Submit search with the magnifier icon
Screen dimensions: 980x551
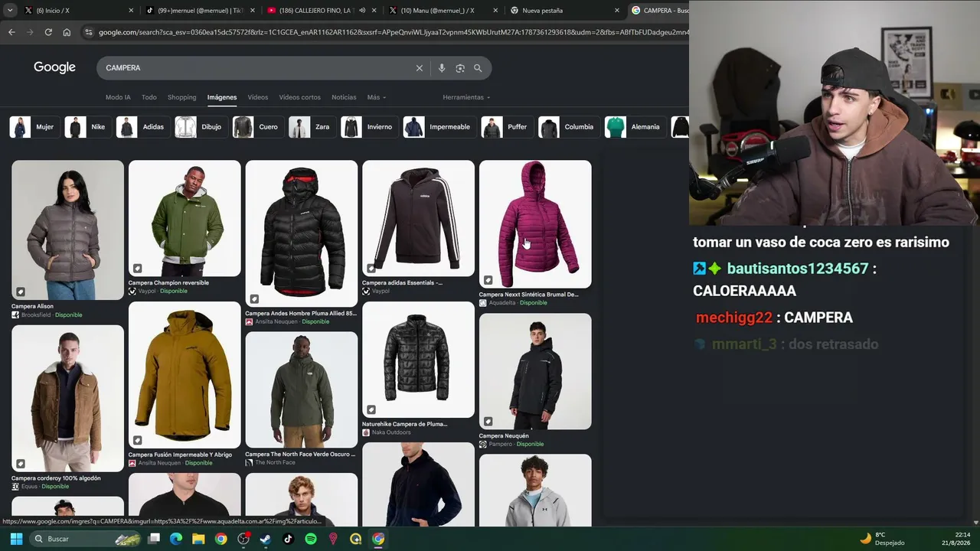click(x=478, y=68)
